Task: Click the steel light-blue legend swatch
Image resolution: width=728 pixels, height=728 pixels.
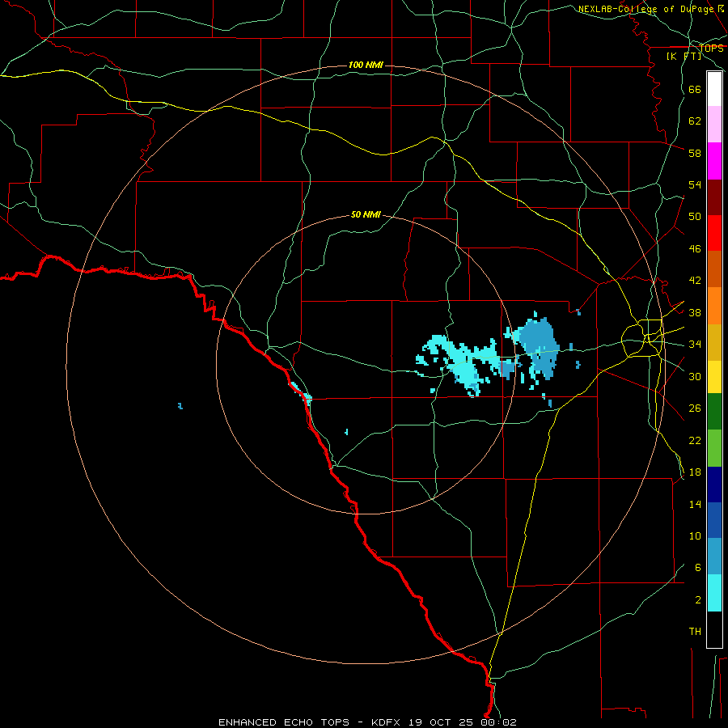Action: 714,557
